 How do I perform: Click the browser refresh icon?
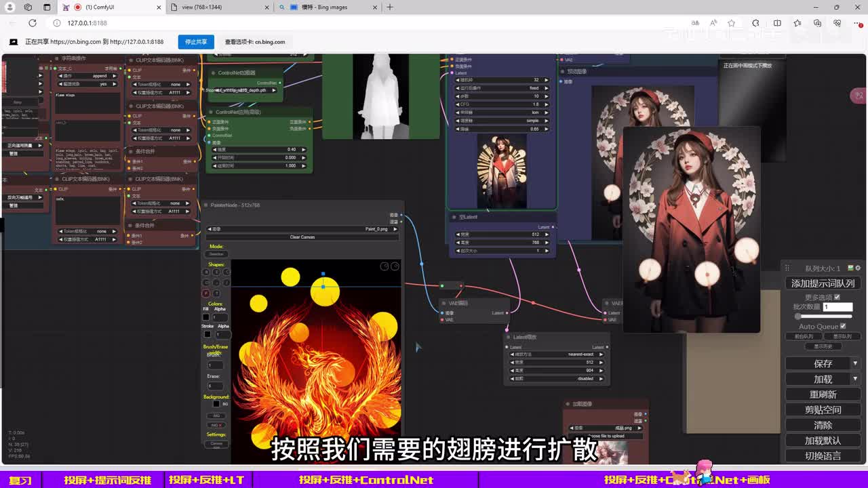tap(32, 23)
